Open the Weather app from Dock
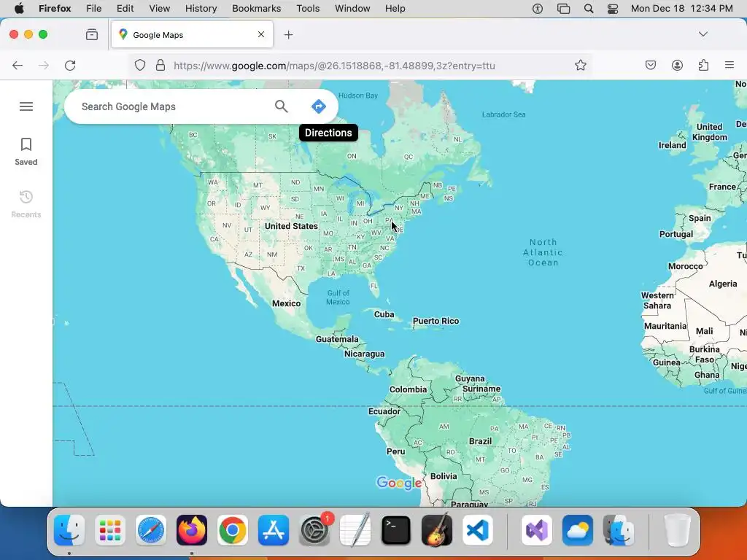747x560 pixels. 578,530
